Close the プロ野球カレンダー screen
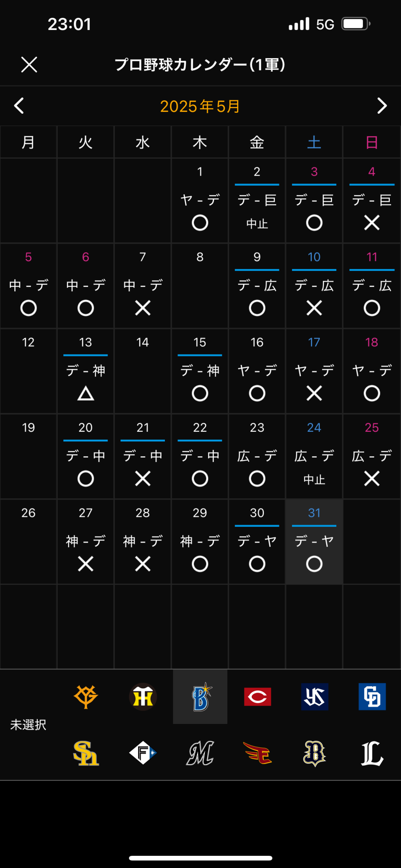 point(29,65)
